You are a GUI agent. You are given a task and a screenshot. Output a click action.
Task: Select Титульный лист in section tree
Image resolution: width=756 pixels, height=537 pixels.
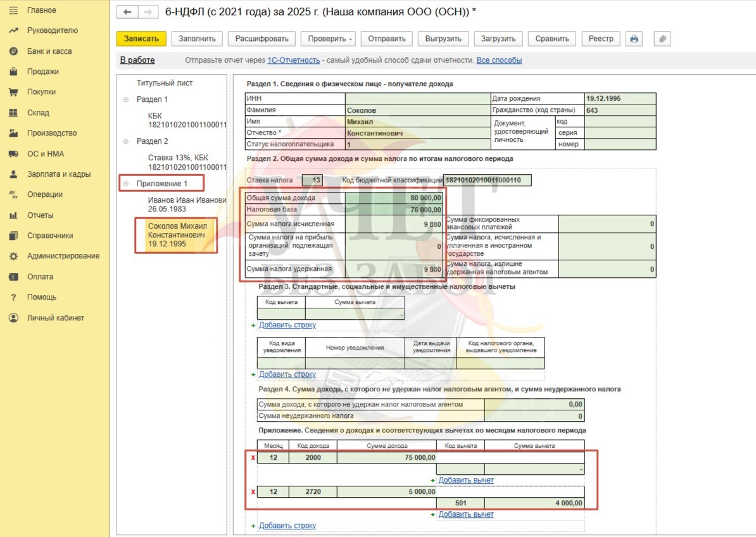165,83
